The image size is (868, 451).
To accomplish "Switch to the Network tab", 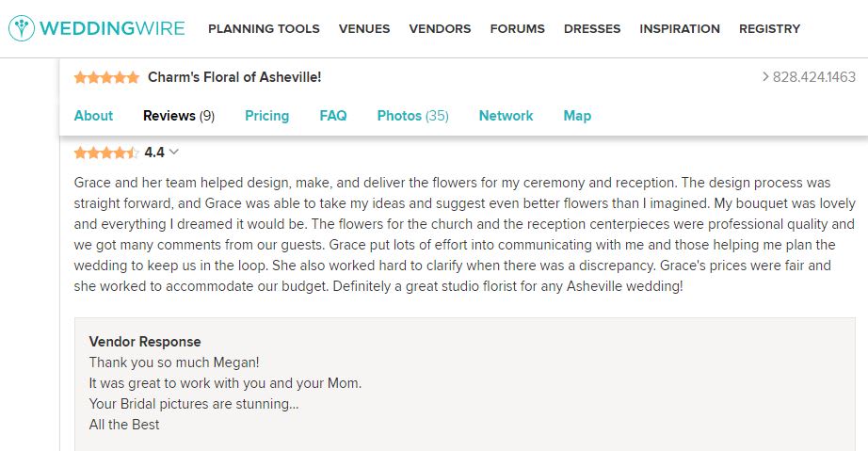I will pos(506,116).
